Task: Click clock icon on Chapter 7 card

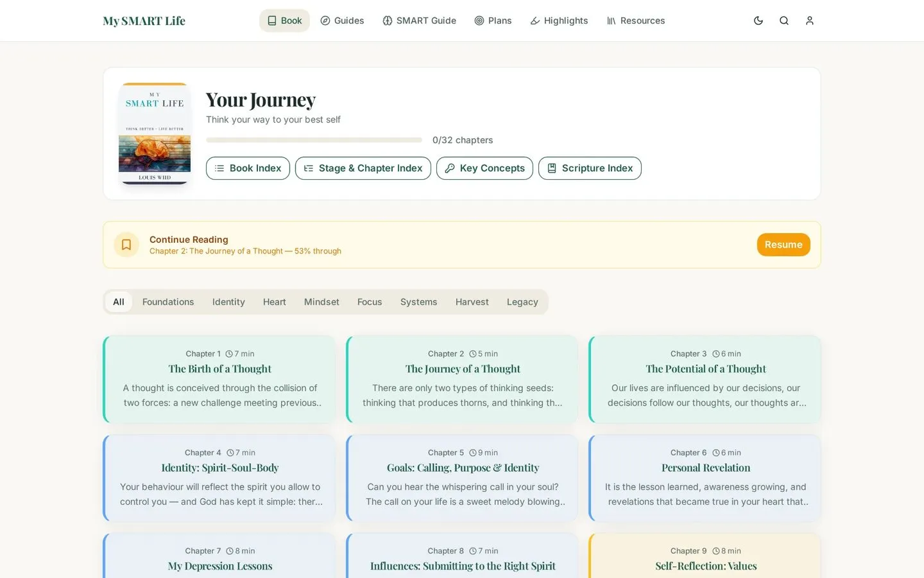Action: point(230,551)
